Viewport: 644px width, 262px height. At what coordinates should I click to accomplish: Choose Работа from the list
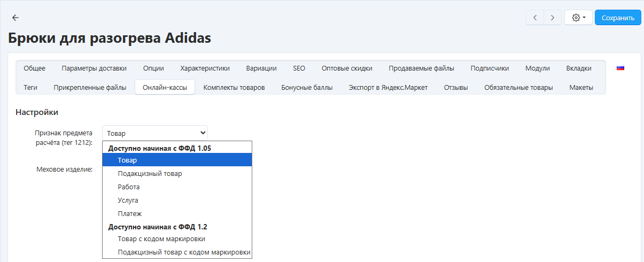click(129, 187)
